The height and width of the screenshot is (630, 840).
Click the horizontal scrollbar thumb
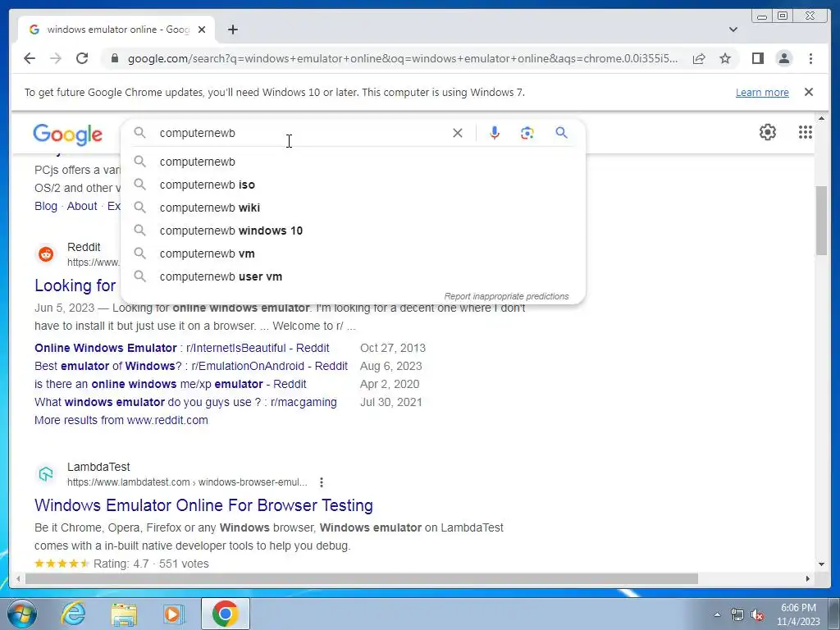coord(362,578)
